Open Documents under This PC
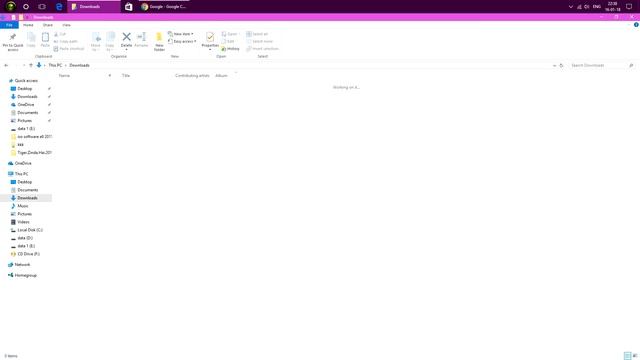Screen dimensions: 640x360 pyautogui.click(x=28, y=190)
